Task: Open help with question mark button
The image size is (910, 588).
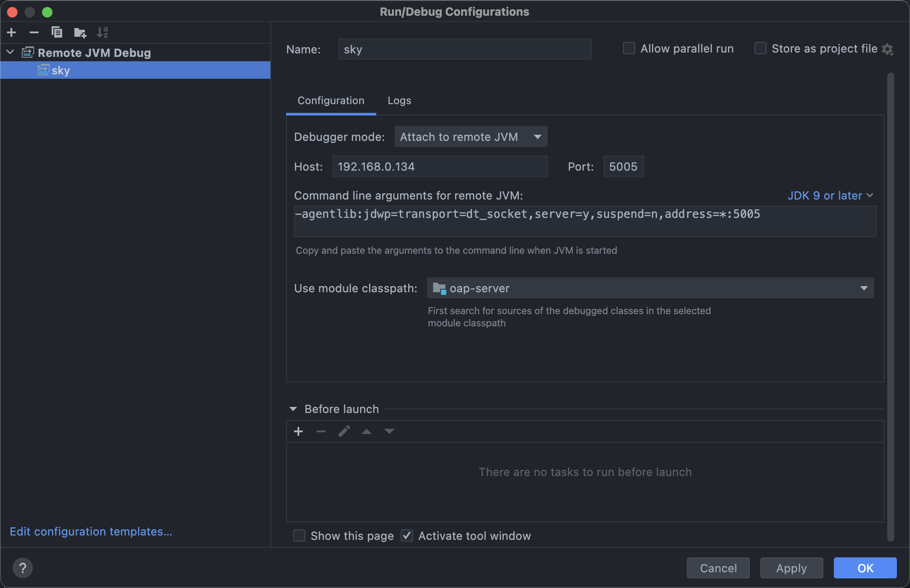Action: 23,568
